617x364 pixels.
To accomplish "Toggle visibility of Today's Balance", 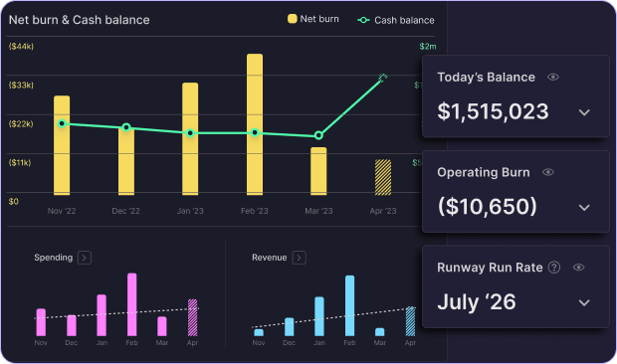I will (x=553, y=77).
